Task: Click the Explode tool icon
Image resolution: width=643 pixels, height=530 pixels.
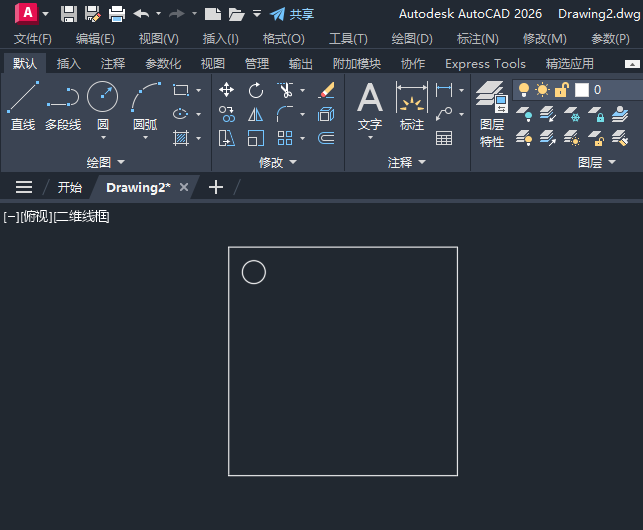Action: pyautogui.click(x=326, y=114)
